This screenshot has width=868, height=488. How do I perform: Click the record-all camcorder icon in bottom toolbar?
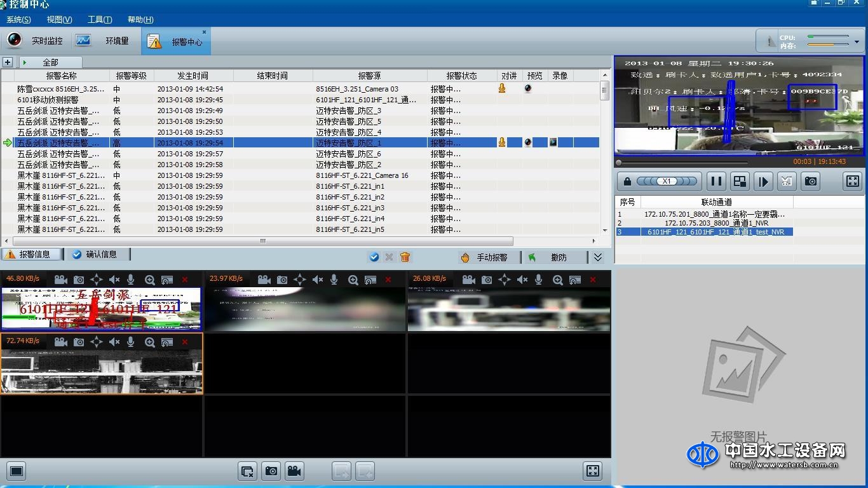click(x=294, y=471)
